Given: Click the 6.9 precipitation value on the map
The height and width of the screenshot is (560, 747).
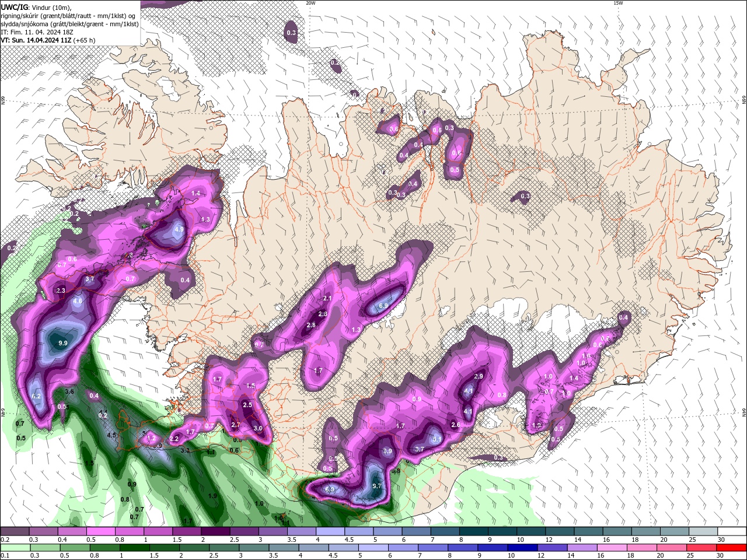Looking at the screenshot, I should click(383, 306).
